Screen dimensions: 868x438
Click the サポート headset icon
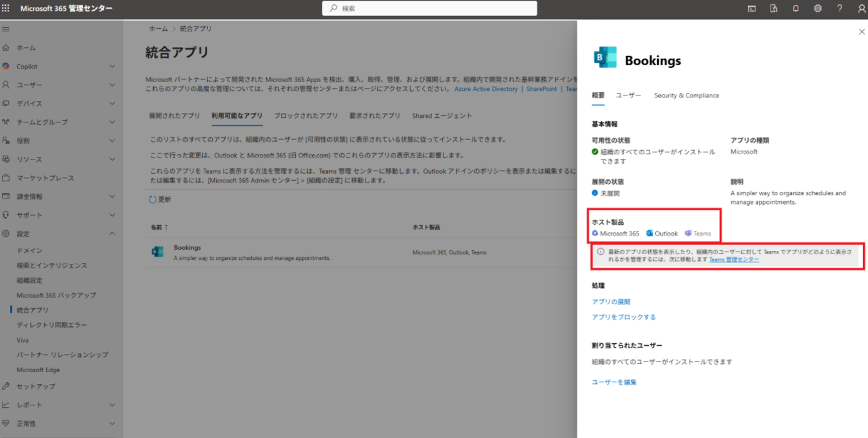point(6,215)
